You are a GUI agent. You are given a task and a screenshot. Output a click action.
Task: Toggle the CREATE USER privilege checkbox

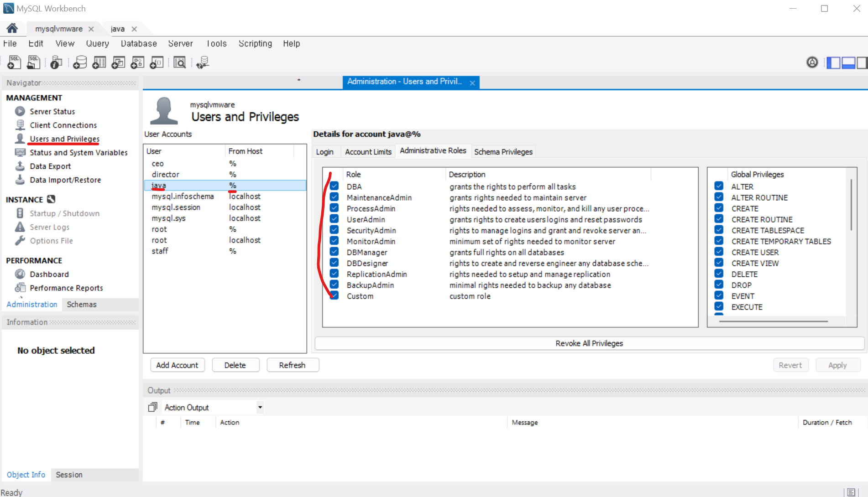tap(719, 252)
